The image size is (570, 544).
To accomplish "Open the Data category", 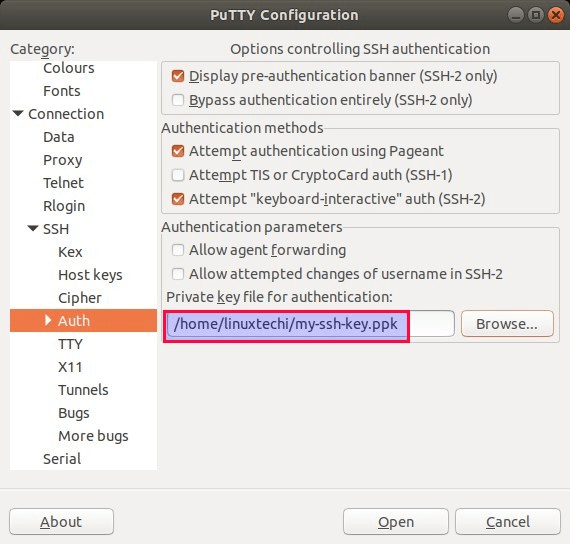I will point(59,137).
